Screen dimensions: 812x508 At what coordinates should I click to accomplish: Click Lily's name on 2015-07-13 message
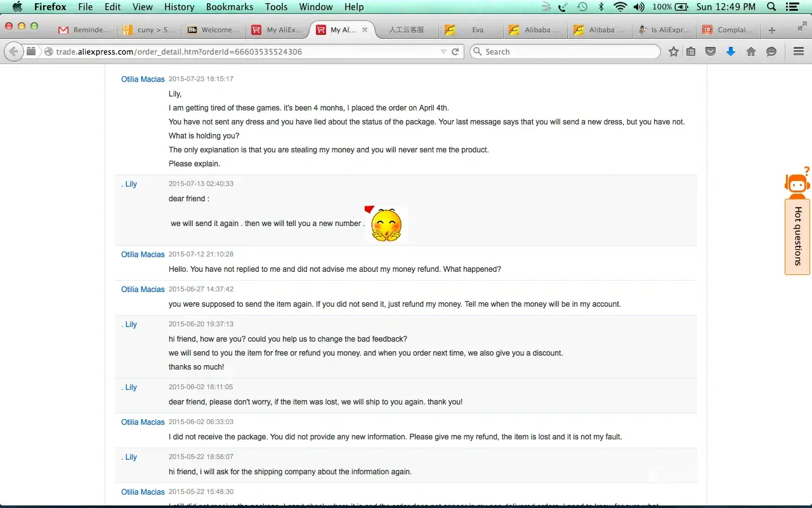click(x=129, y=184)
